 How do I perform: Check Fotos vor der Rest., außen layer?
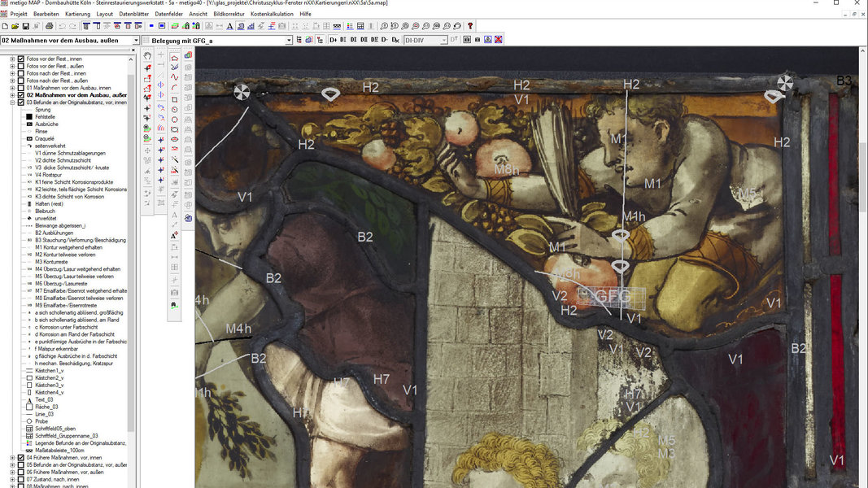coord(21,66)
